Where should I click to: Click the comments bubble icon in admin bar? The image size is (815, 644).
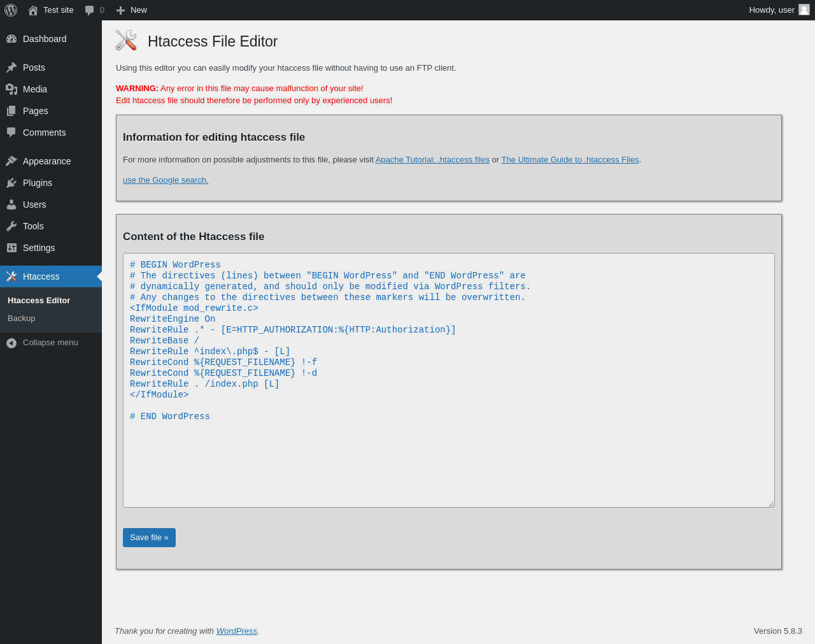click(90, 10)
